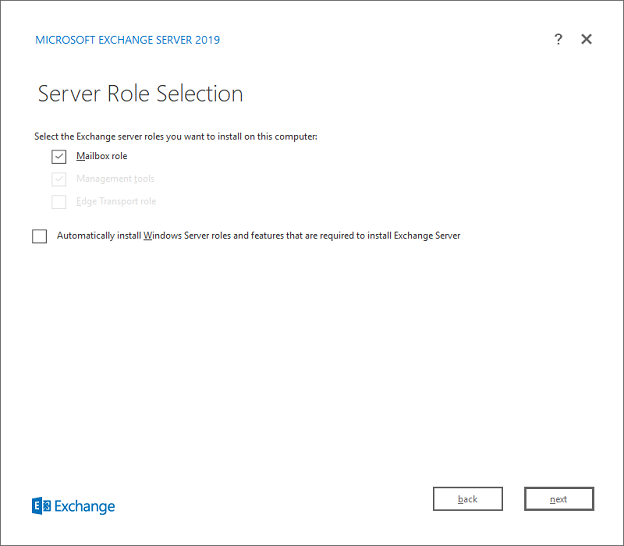This screenshot has width=624, height=546.
Task: Click the word 'Windows' in the auto-install label
Action: point(164,236)
